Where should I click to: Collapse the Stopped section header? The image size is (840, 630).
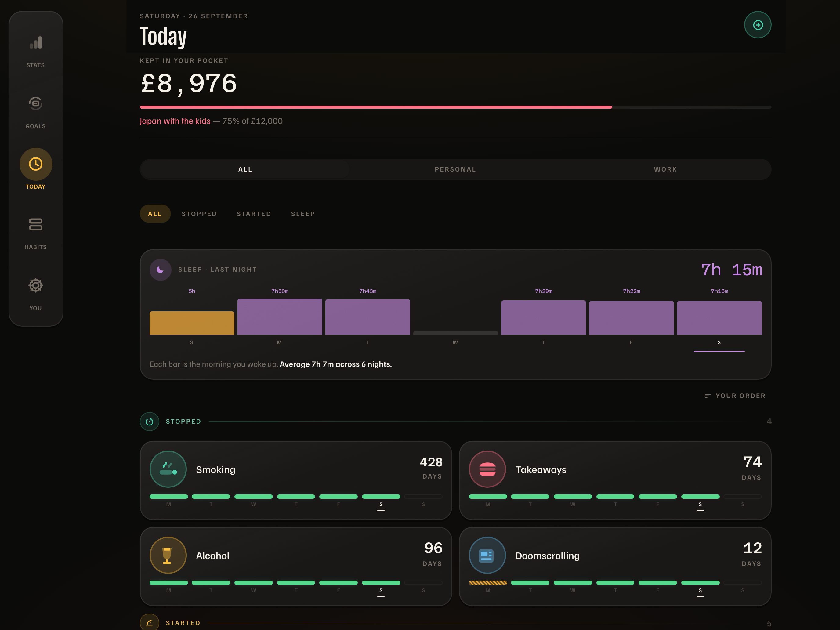(455, 422)
